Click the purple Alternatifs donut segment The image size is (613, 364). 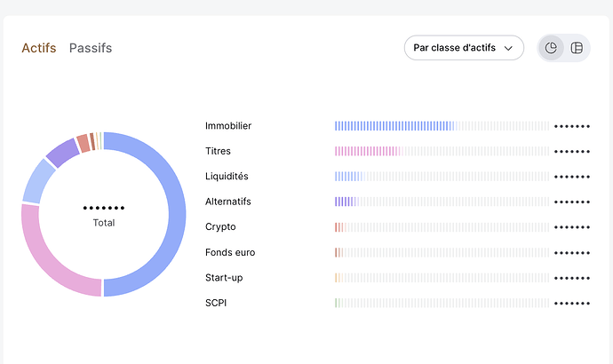click(62, 153)
